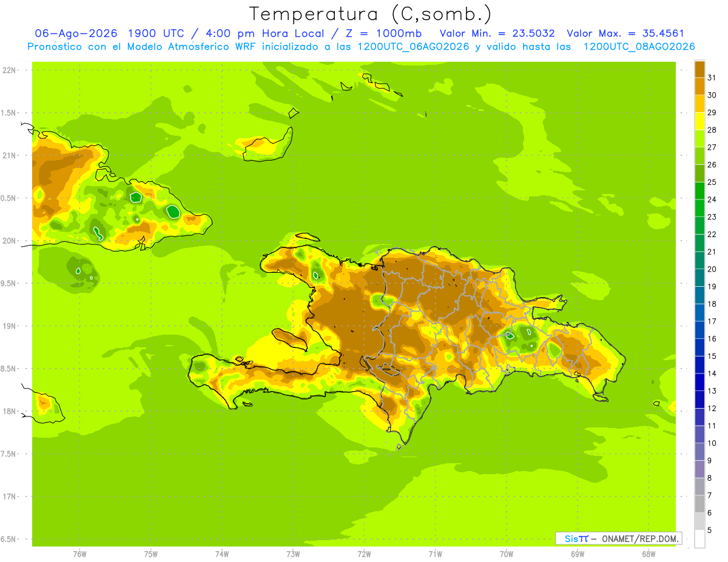Click the "70W" longitude axis label

coord(506,554)
